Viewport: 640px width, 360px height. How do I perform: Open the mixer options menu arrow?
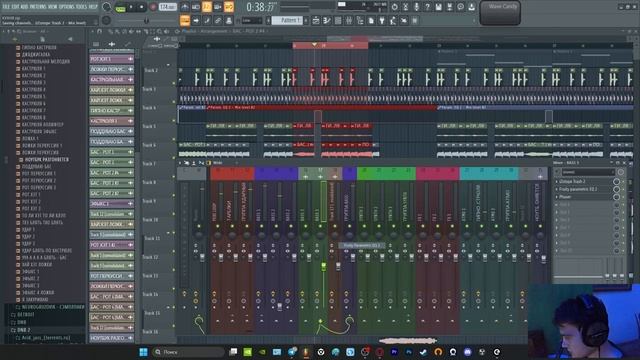click(180, 162)
